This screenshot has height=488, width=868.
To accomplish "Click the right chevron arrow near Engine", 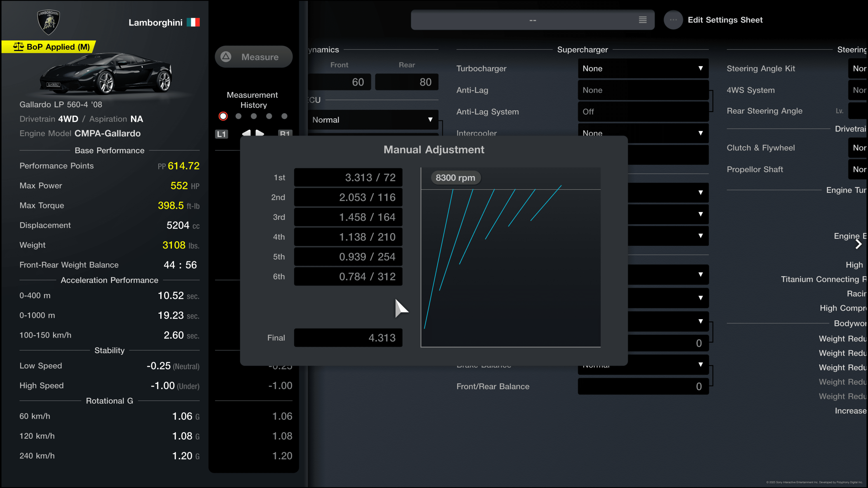I will point(858,244).
